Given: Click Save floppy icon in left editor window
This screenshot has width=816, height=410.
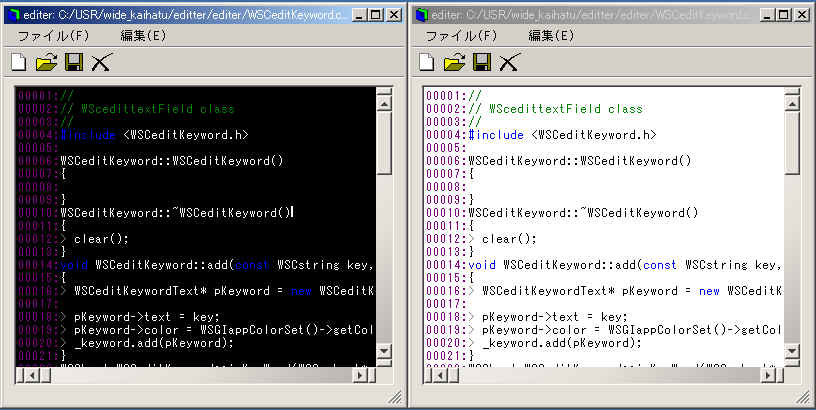Looking at the screenshot, I should [73, 63].
